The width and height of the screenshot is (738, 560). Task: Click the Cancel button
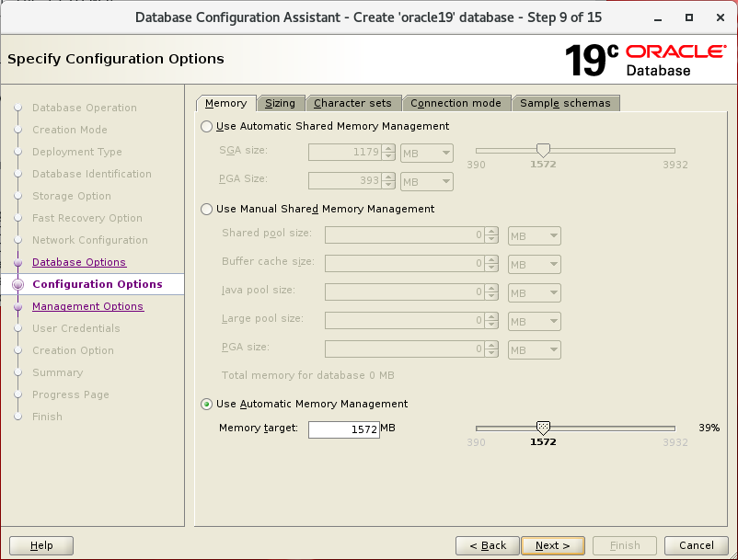click(696, 545)
